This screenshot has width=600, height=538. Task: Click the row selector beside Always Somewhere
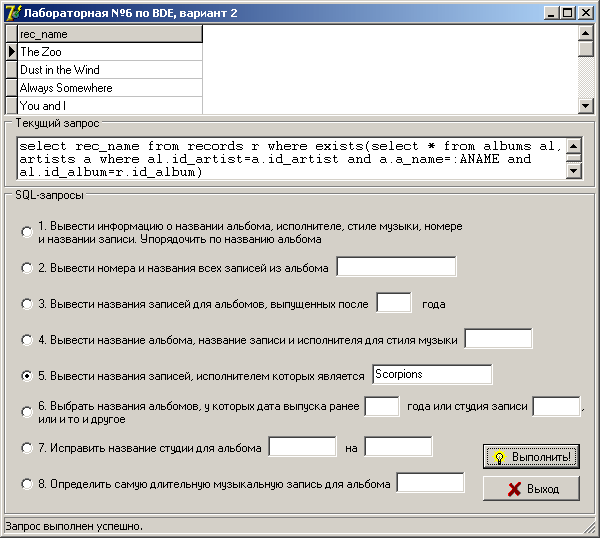pyautogui.click(x=11, y=88)
